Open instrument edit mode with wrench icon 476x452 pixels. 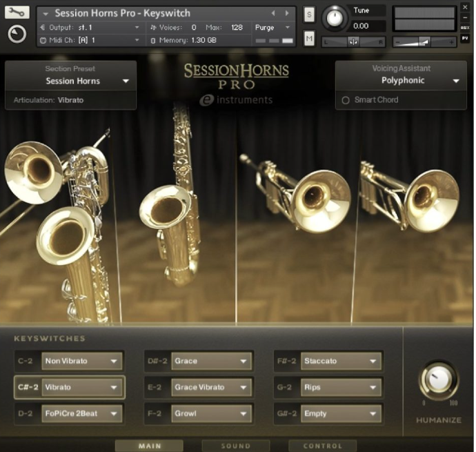(x=17, y=12)
